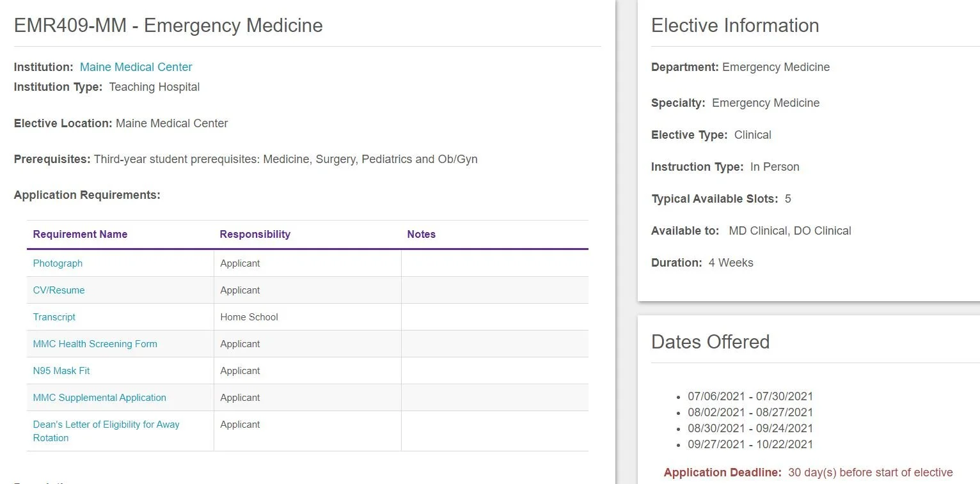Open the Photograph requirement link
The width and height of the screenshot is (980, 484).
pyautogui.click(x=58, y=263)
